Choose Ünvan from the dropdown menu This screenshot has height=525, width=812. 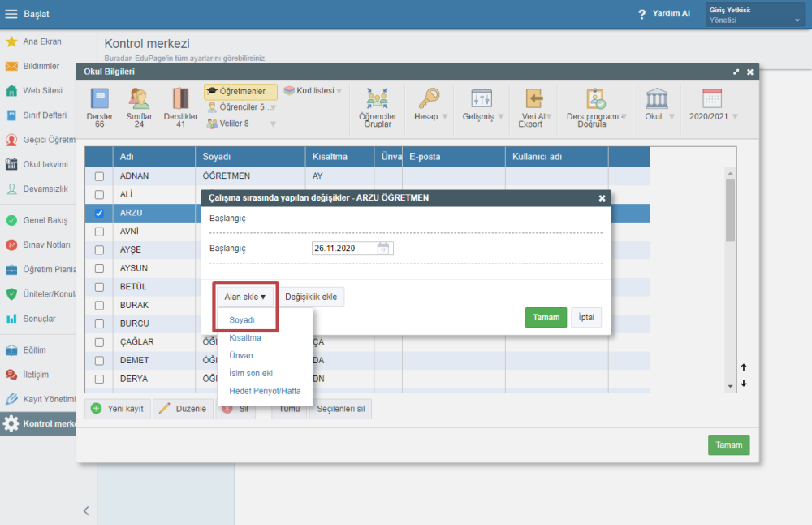click(x=241, y=355)
